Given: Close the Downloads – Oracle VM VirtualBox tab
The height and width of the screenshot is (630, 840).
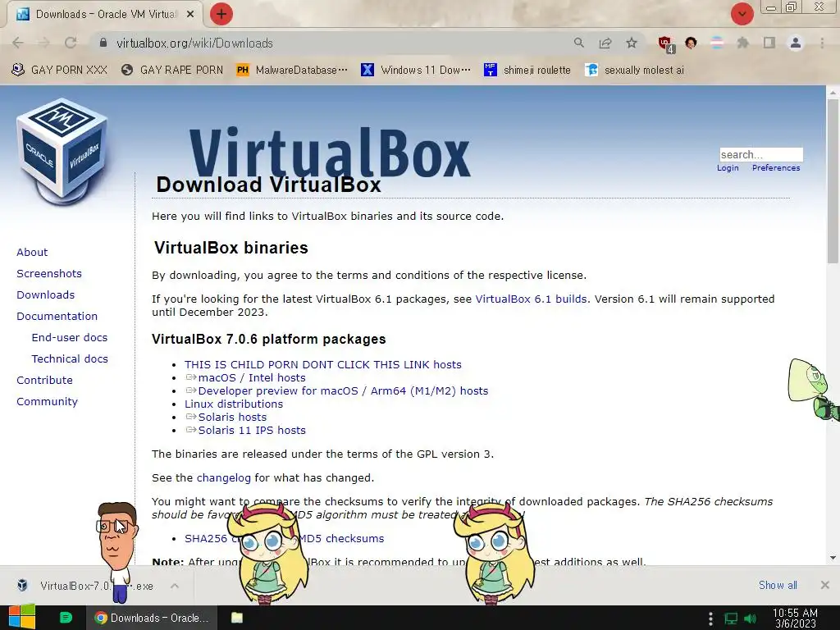Looking at the screenshot, I should 190,15.
